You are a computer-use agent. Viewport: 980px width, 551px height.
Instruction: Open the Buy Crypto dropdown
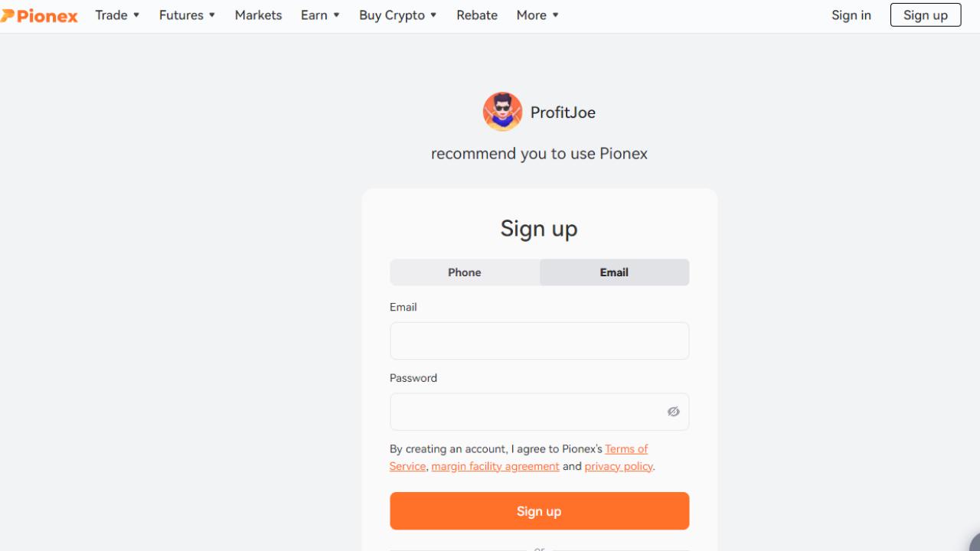click(397, 15)
